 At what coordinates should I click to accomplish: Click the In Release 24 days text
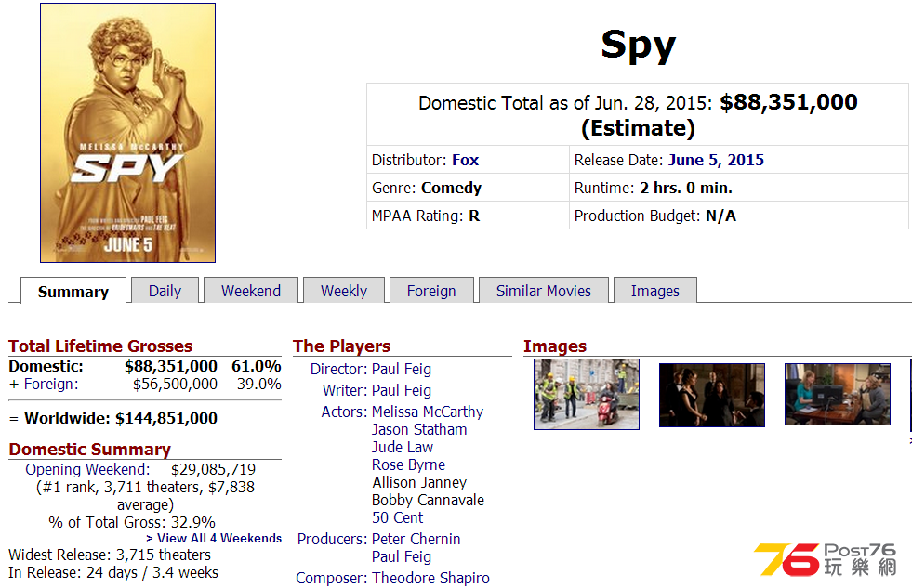(113, 572)
